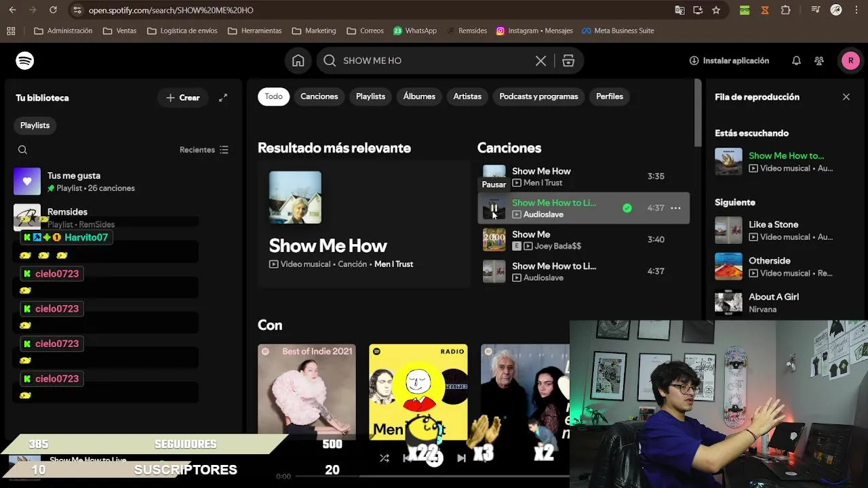Open Recientes sort dropdown in library
This screenshot has height=488, width=868.
click(x=204, y=150)
